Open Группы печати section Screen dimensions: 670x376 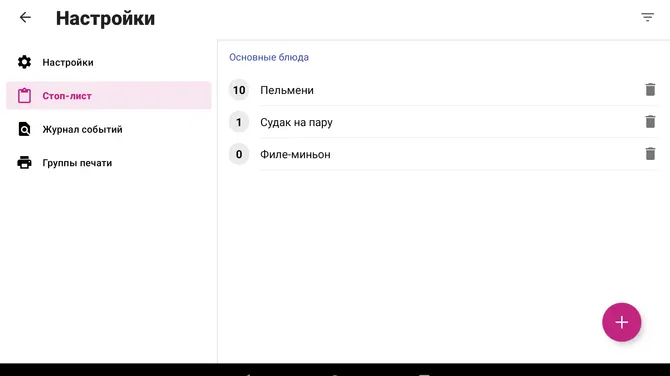click(109, 163)
